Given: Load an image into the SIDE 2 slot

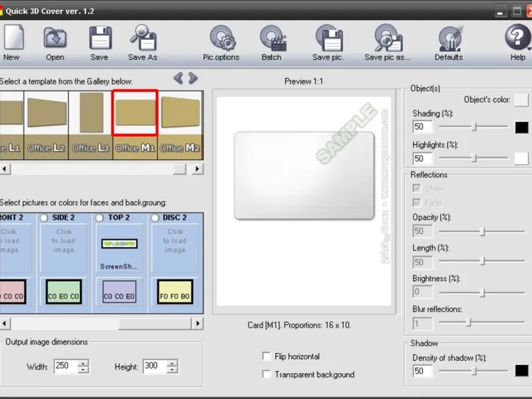Looking at the screenshot, I should tap(64, 247).
